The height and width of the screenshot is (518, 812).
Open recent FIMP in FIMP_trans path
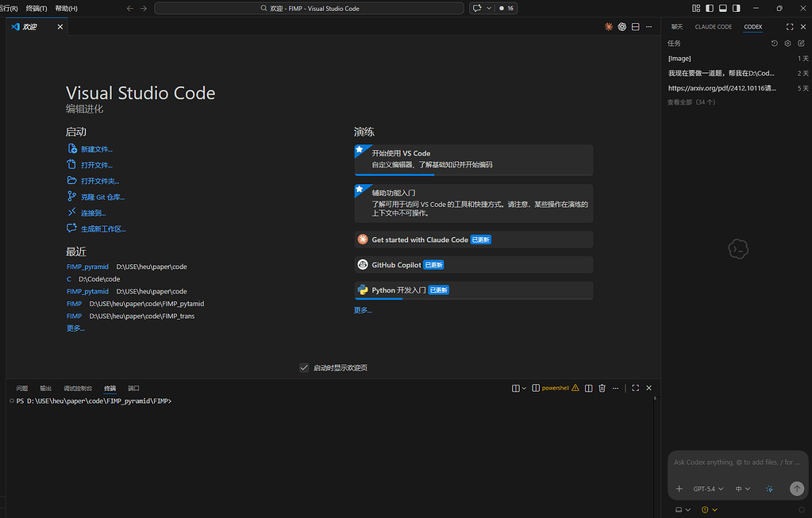coord(74,317)
